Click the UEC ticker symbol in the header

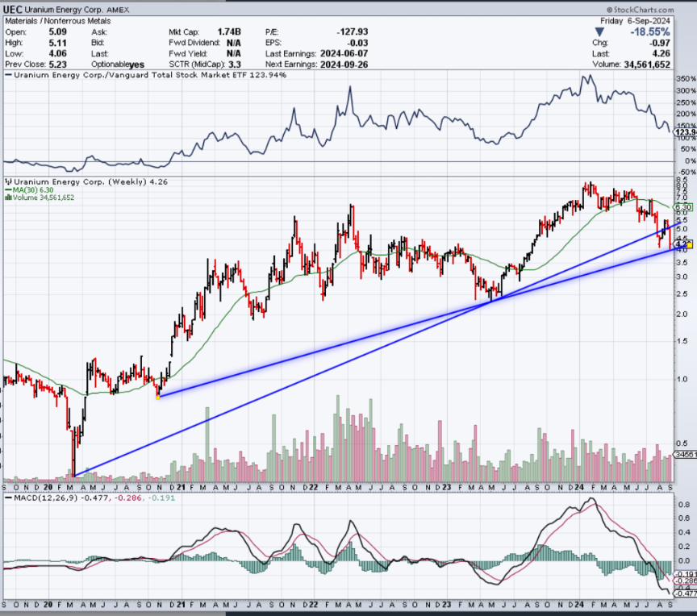(x=13, y=10)
